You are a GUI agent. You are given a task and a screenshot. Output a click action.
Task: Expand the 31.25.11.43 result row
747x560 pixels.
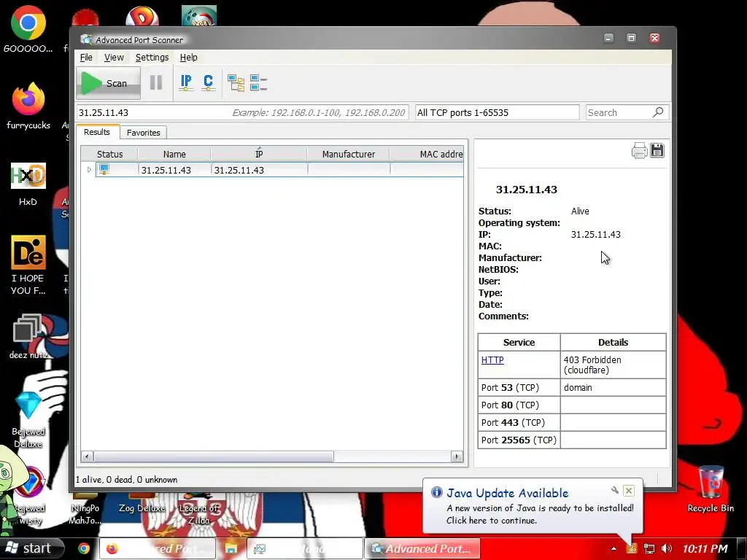[x=88, y=169]
